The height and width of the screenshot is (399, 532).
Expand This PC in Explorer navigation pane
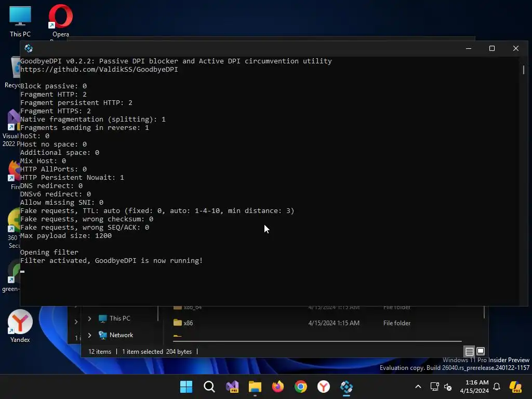[89, 318]
